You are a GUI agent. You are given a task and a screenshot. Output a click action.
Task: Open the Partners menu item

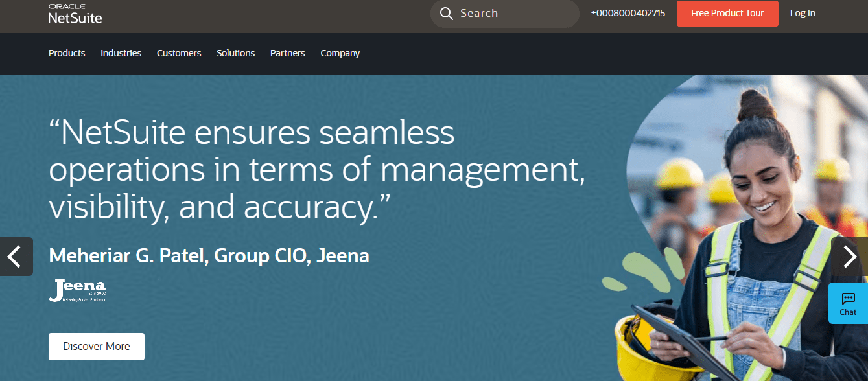(x=287, y=53)
